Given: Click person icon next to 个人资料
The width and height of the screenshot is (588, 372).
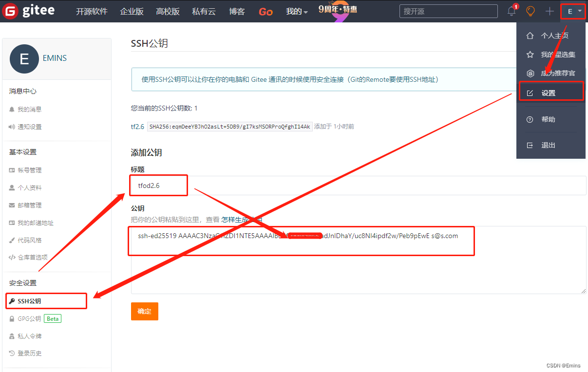Looking at the screenshot, I should click(12, 187).
